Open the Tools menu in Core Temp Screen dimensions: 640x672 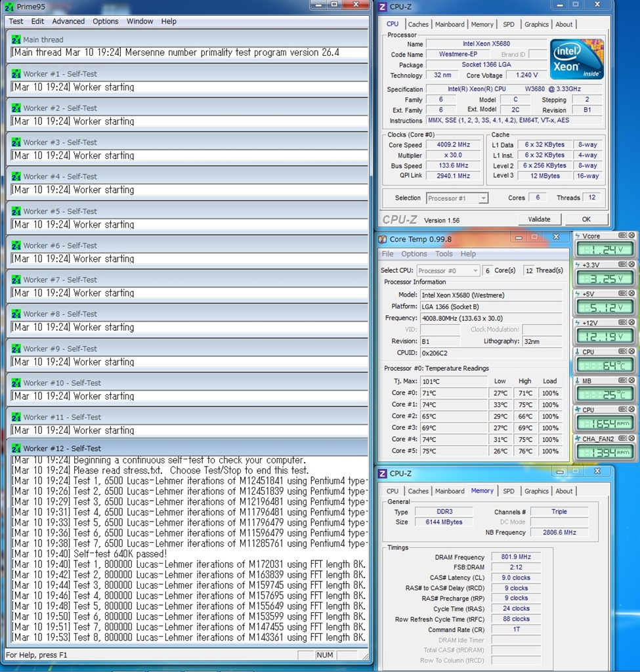coord(444,254)
